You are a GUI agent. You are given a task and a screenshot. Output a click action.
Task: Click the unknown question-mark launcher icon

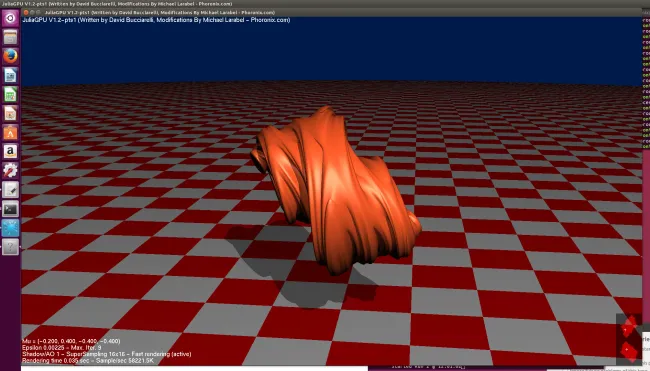10,247
